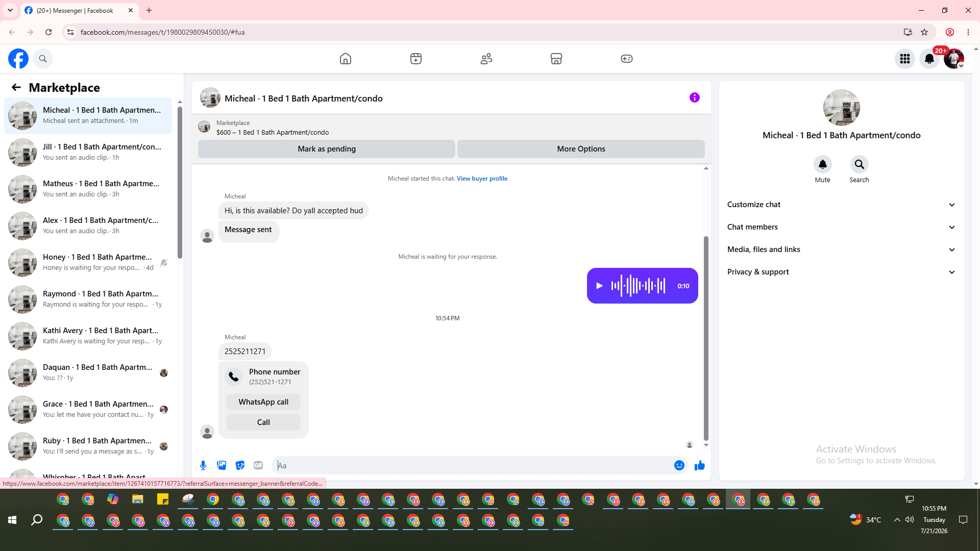Open the Matheus conversation
This screenshot has width=980, height=551.
pyautogui.click(x=88, y=189)
